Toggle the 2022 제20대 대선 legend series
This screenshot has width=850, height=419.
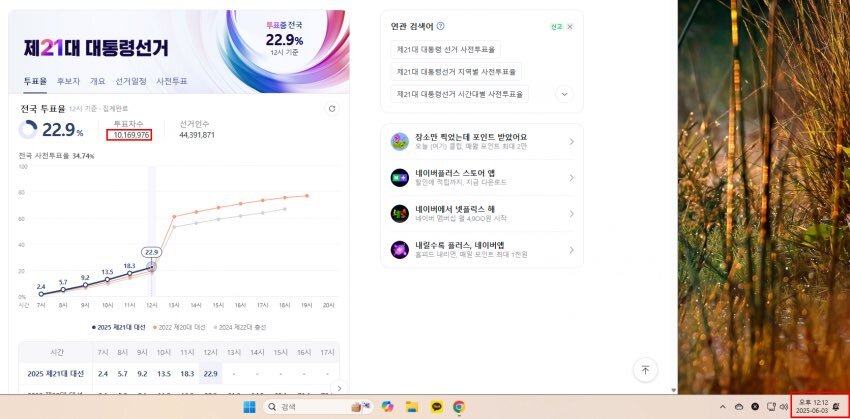point(179,327)
